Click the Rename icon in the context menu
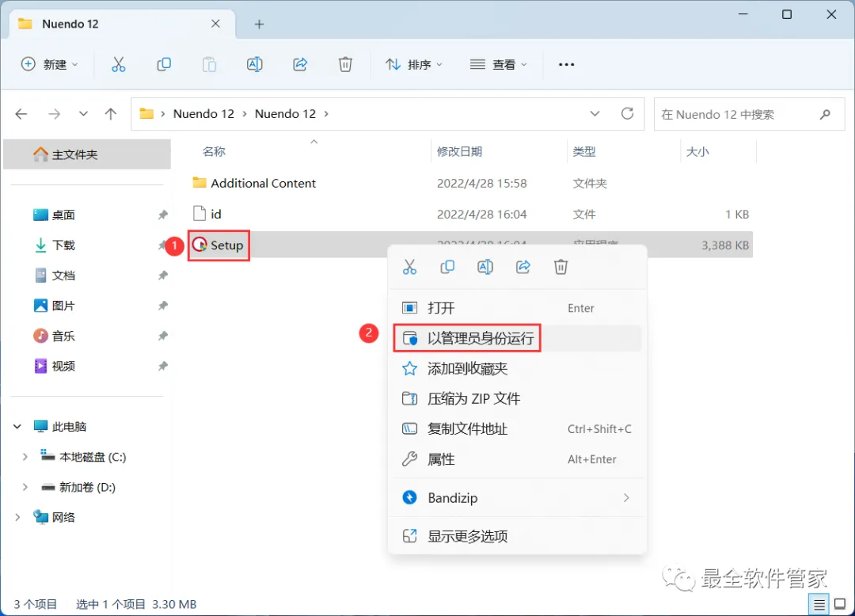The height and width of the screenshot is (616, 855). point(485,267)
